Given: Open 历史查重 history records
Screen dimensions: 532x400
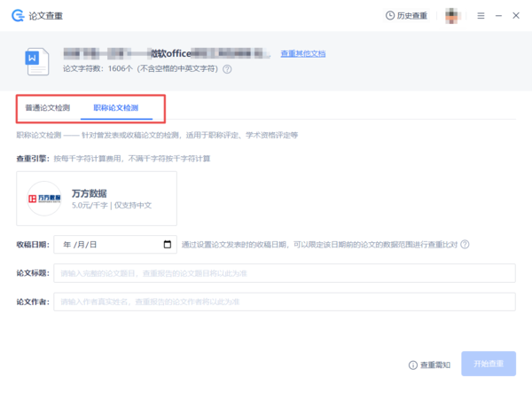Looking at the screenshot, I should coord(406,16).
